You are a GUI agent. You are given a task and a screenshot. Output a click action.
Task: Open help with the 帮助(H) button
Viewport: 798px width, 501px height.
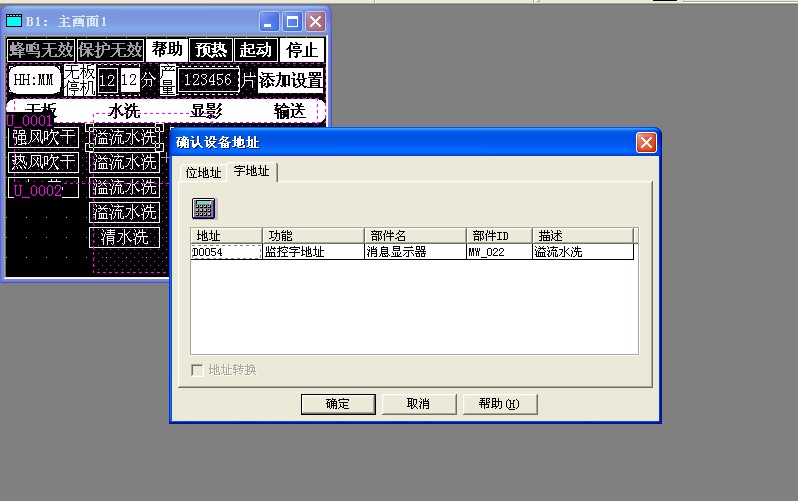(498, 404)
